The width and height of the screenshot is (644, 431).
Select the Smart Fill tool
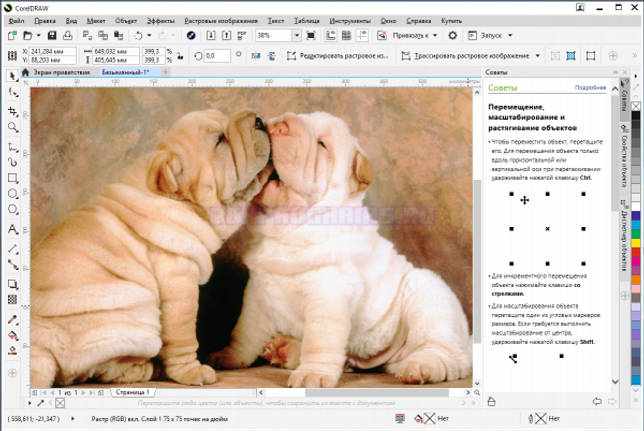tap(13, 350)
